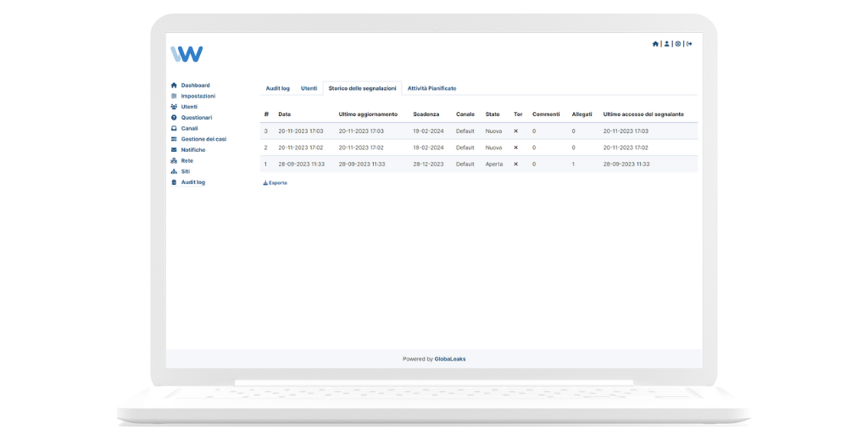Click the support lifebuoy icon
Screen dimensions: 868x440
pos(677,44)
